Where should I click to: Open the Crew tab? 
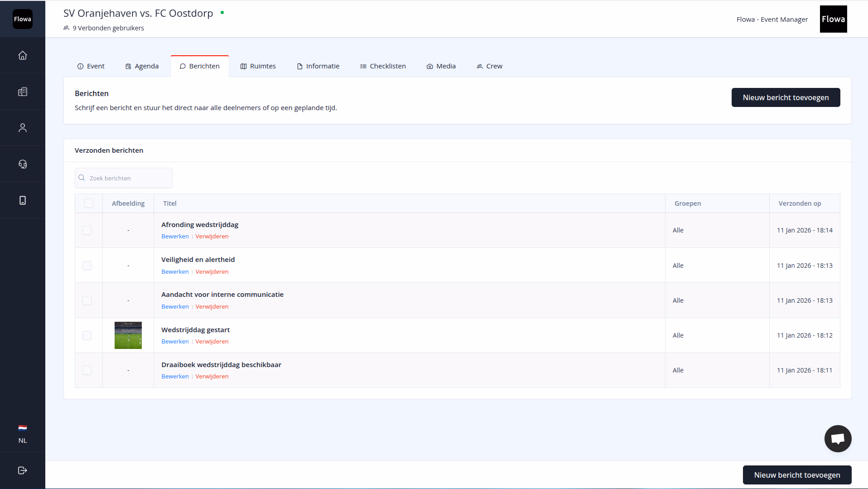click(x=489, y=66)
